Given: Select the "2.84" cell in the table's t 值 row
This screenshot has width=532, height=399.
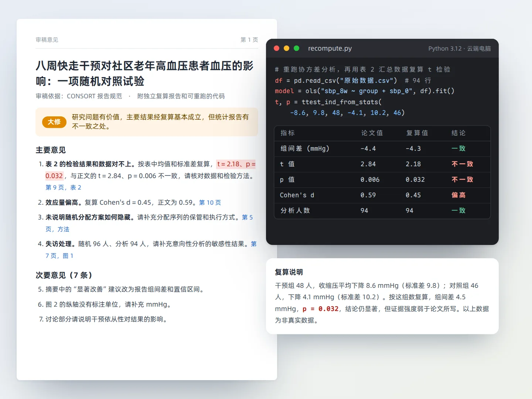Looking at the screenshot, I should [x=368, y=164].
